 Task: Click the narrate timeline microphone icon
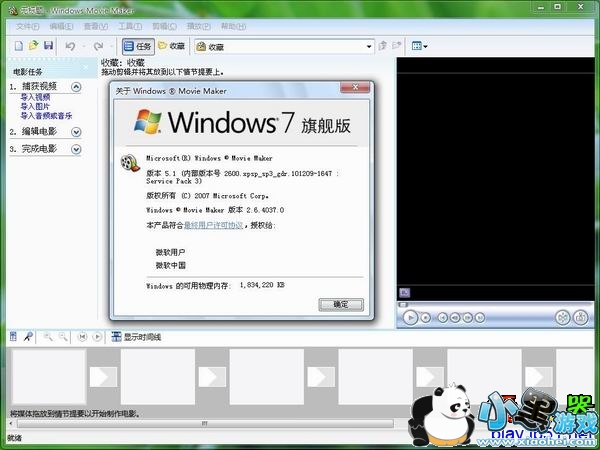28,337
